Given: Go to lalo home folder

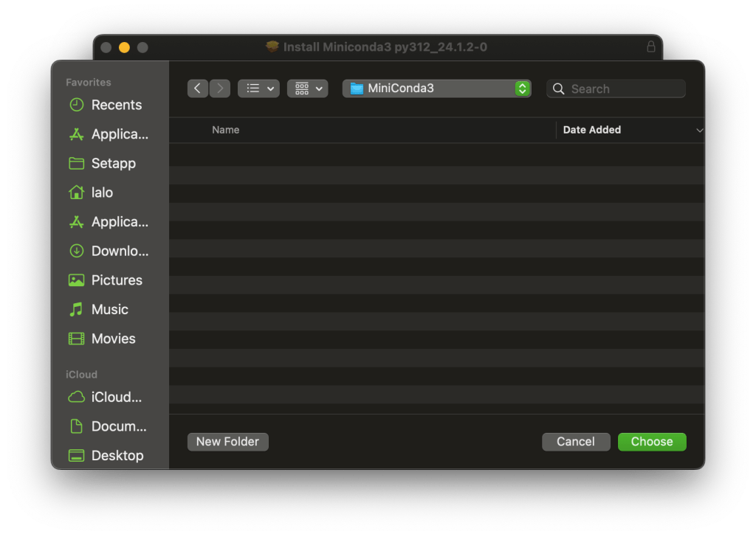Looking at the screenshot, I should [x=102, y=193].
